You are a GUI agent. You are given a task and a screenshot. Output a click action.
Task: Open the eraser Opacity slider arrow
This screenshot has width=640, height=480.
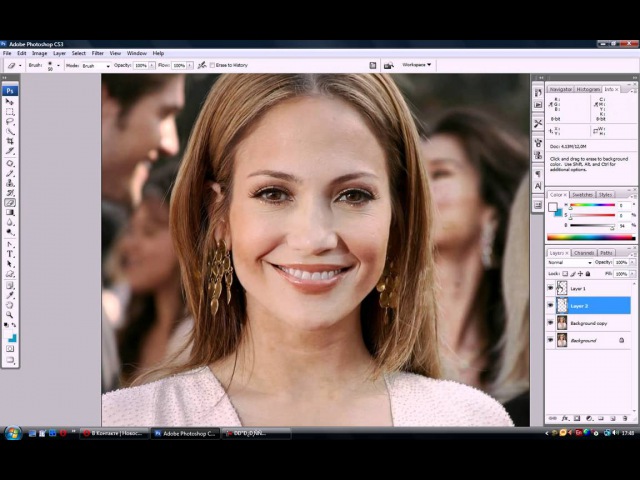point(152,65)
